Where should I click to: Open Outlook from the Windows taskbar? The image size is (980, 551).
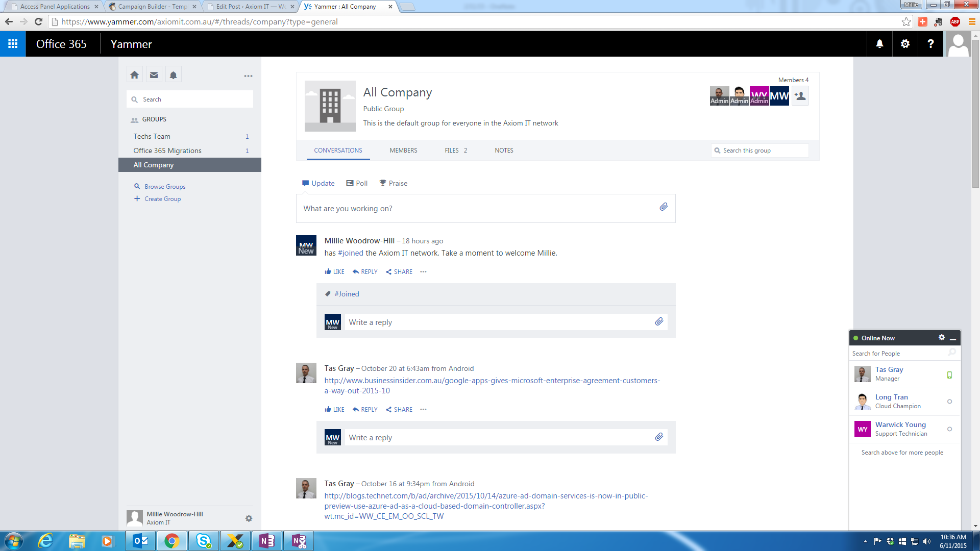pos(141,541)
